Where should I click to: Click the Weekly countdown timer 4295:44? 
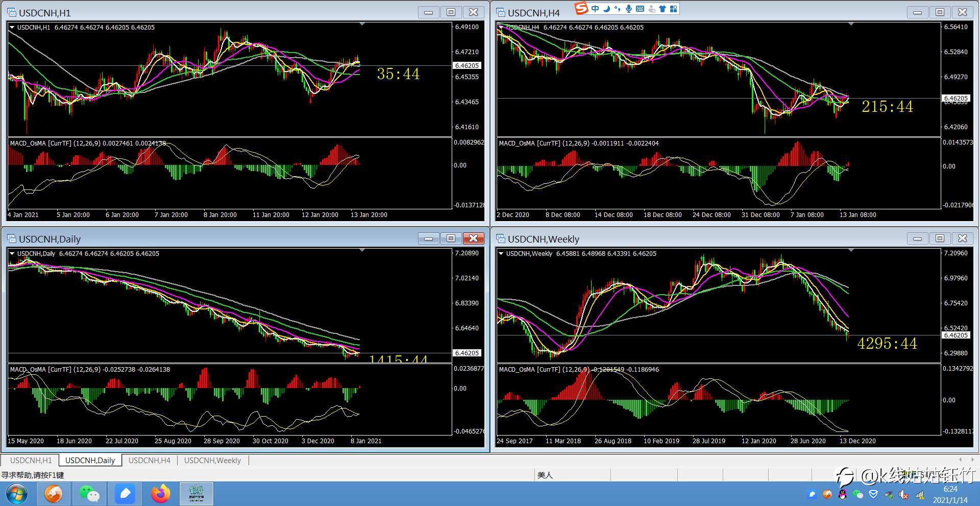tap(887, 344)
